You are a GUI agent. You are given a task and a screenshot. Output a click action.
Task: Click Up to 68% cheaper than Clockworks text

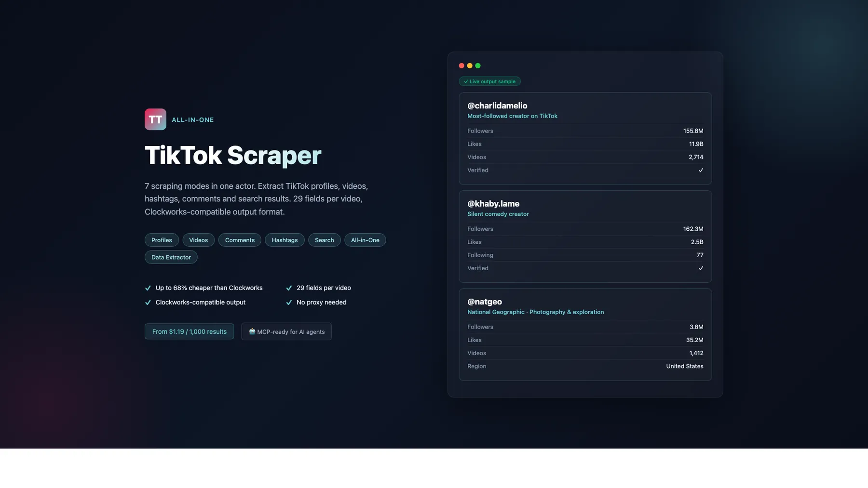click(x=209, y=288)
